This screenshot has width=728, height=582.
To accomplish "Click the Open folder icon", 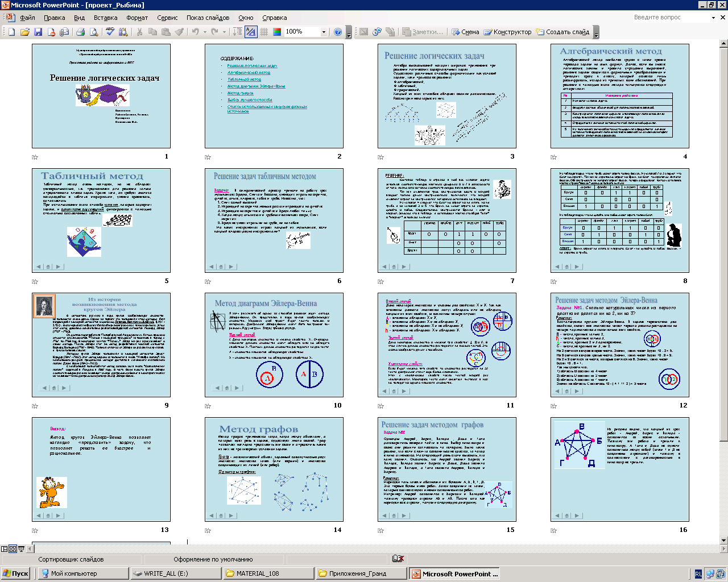I will [25, 32].
